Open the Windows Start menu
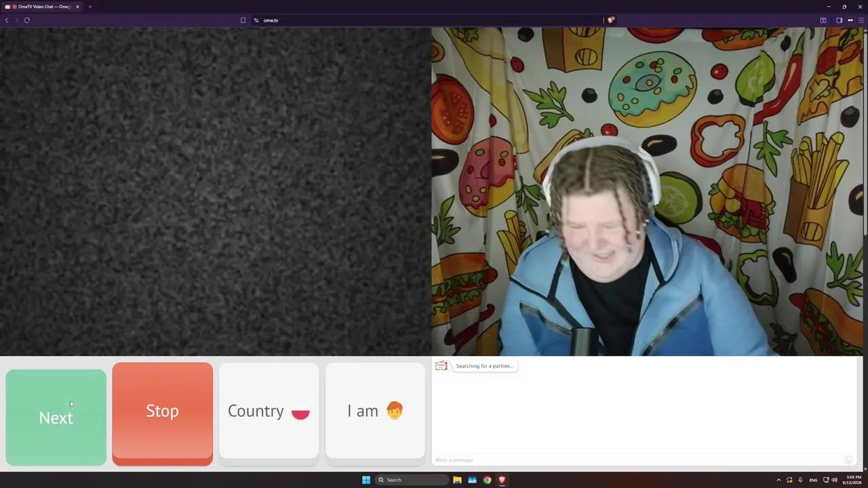The width and height of the screenshot is (868, 488). (x=366, y=480)
